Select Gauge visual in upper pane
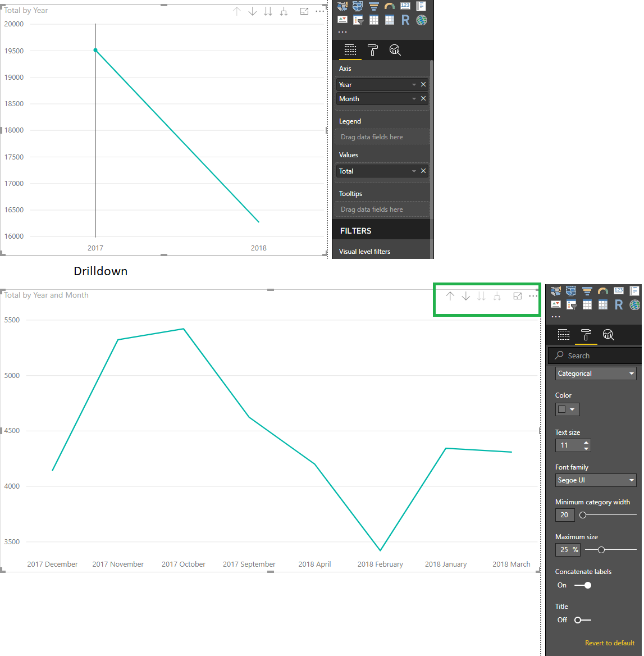 coord(389,6)
